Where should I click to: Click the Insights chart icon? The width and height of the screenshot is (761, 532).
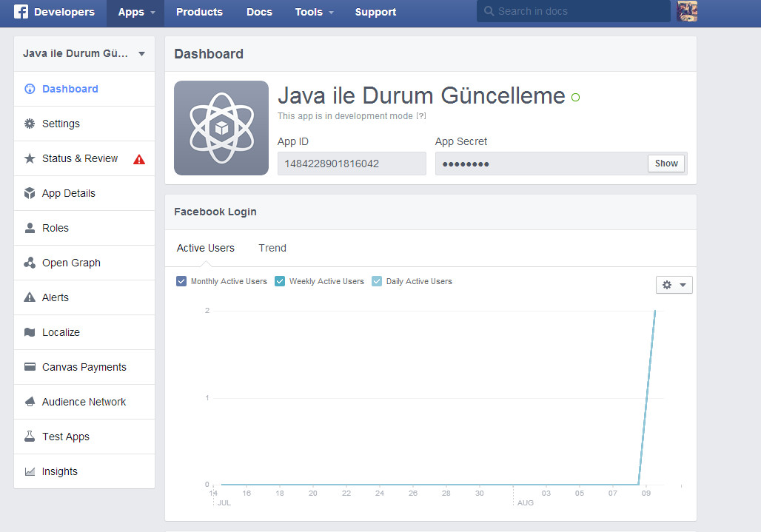30,471
